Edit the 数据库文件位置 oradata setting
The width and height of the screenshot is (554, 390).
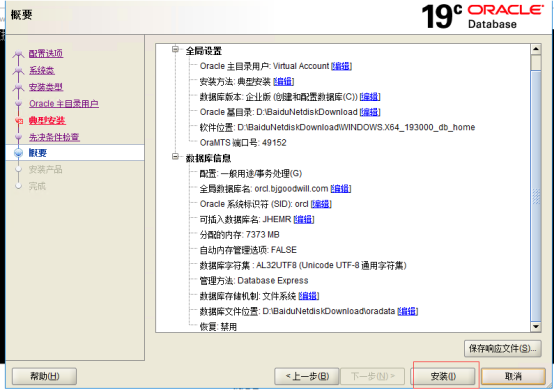(408, 311)
